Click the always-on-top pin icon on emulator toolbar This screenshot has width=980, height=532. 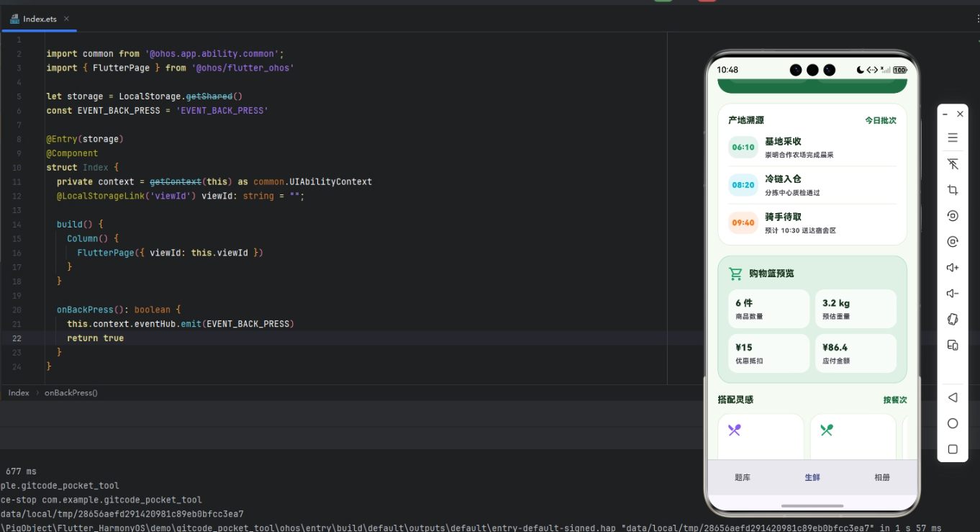(953, 164)
